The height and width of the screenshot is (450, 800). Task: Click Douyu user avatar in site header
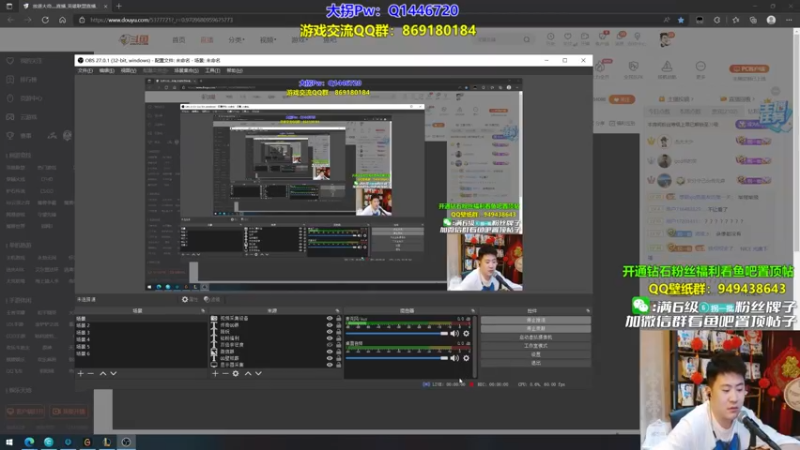[x=665, y=39]
